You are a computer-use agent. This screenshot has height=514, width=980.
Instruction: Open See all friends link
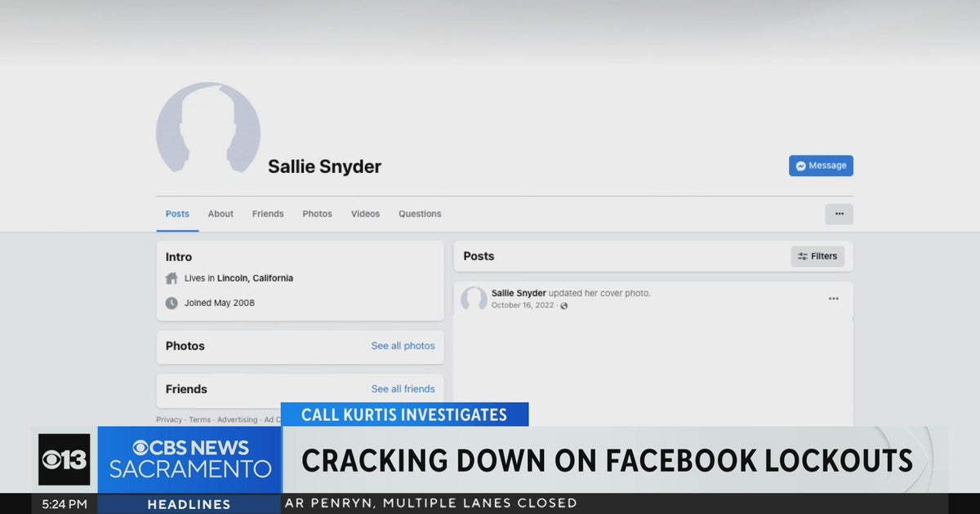[403, 388]
